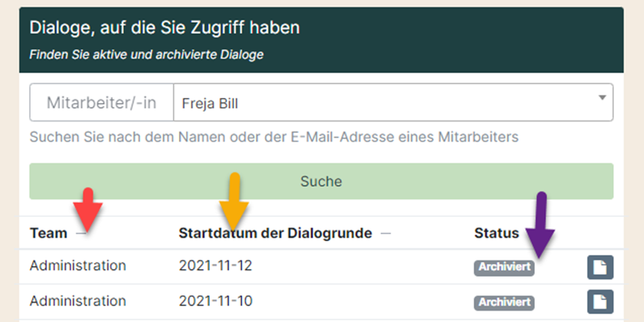Click Administration in the 2021-11-10 row
The height and width of the screenshot is (322, 644).
pyautogui.click(x=78, y=301)
